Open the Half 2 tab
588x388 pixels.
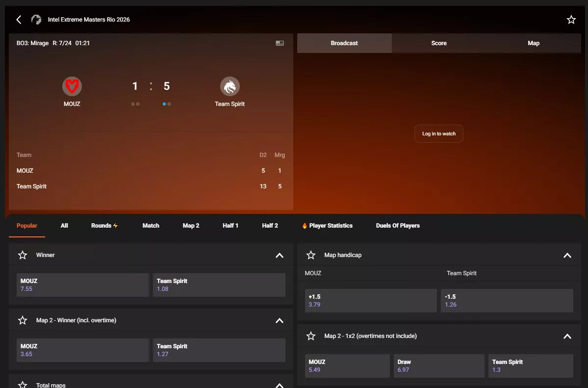[270, 226]
